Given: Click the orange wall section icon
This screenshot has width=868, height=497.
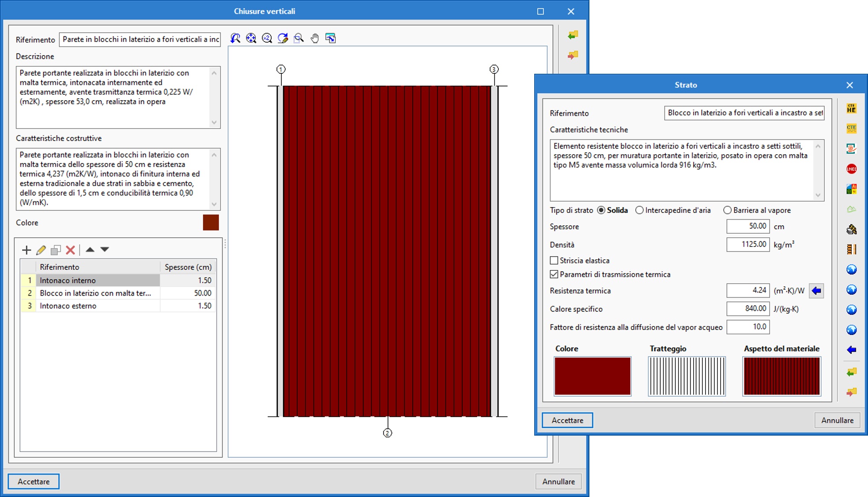Looking at the screenshot, I should 852,250.
